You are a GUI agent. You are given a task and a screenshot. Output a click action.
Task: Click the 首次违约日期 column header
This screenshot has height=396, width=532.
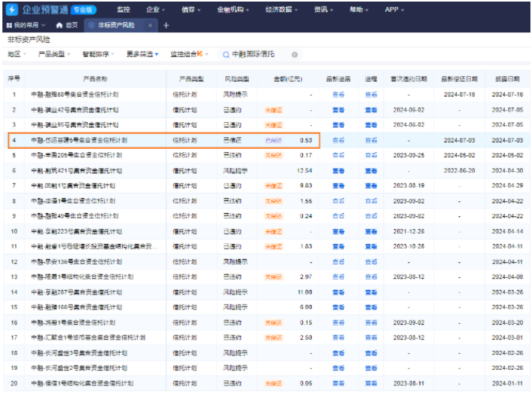pyautogui.click(x=408, y=79)
